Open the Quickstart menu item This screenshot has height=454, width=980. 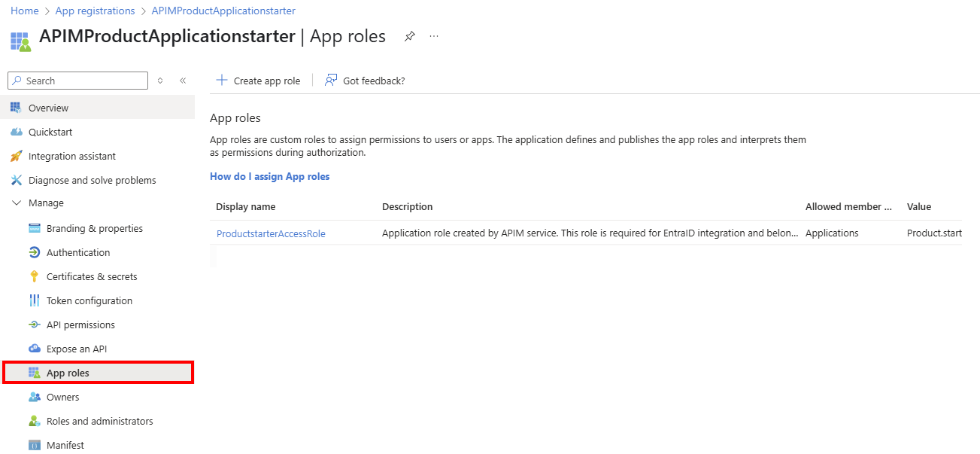(x=50, y=131)
